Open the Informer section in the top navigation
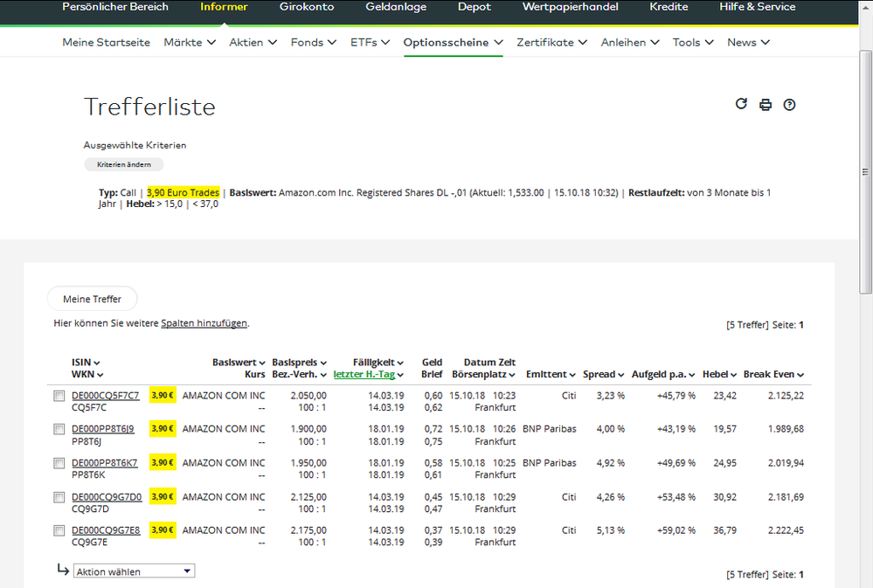 click(224, 7)
